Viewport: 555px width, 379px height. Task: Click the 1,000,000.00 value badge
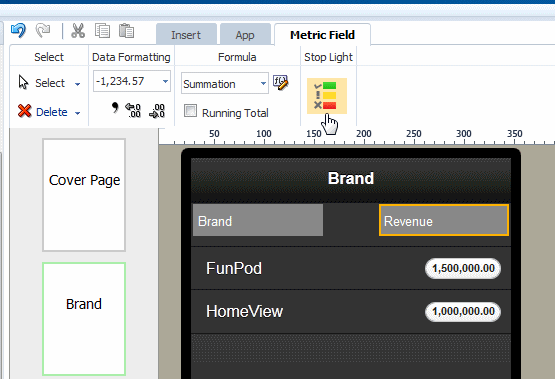coord(463,311)
